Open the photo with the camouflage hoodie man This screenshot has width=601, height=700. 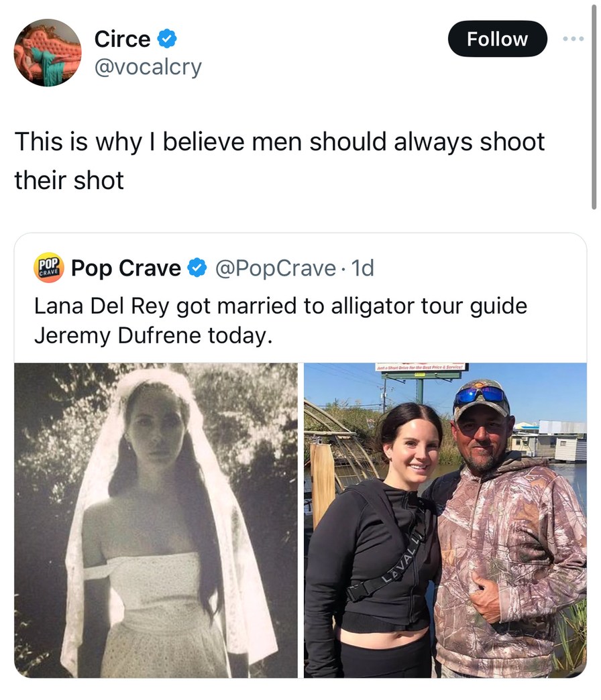445,520
